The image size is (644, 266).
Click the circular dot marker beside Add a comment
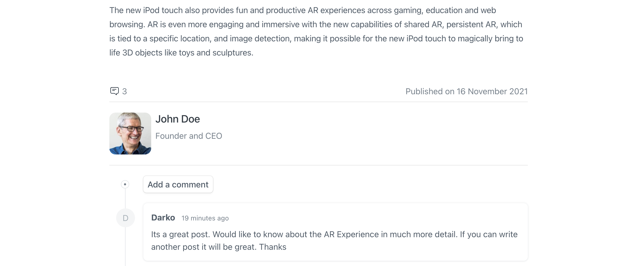pyautogui.click(x=125, y=184)
